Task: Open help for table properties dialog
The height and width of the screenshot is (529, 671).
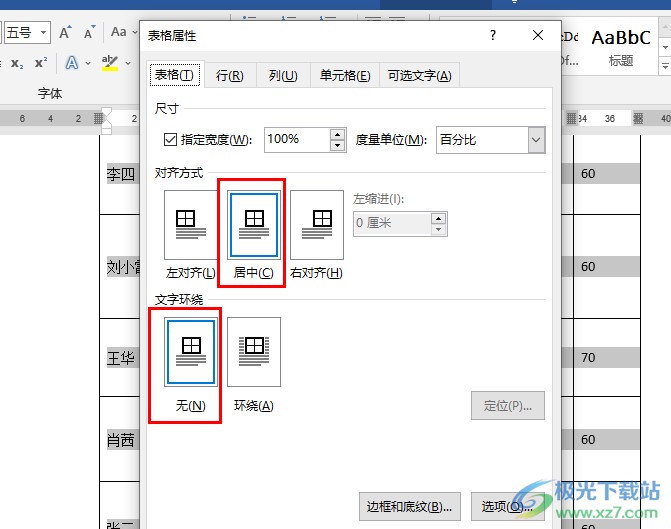Action: [x=493, y=35]
